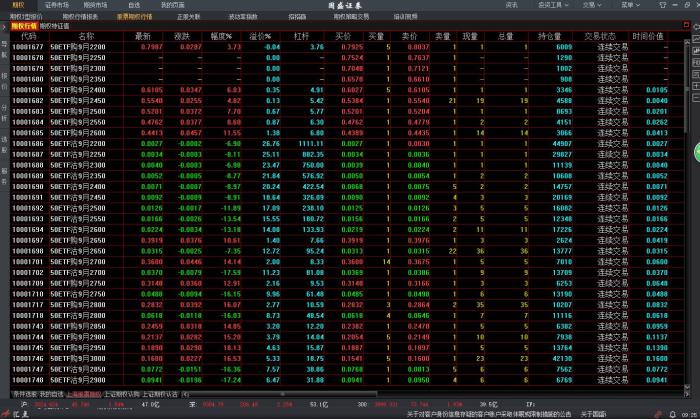Select row 50ETF购9月2400
This screenshot has width=700, height=419.
click(346, 90)
